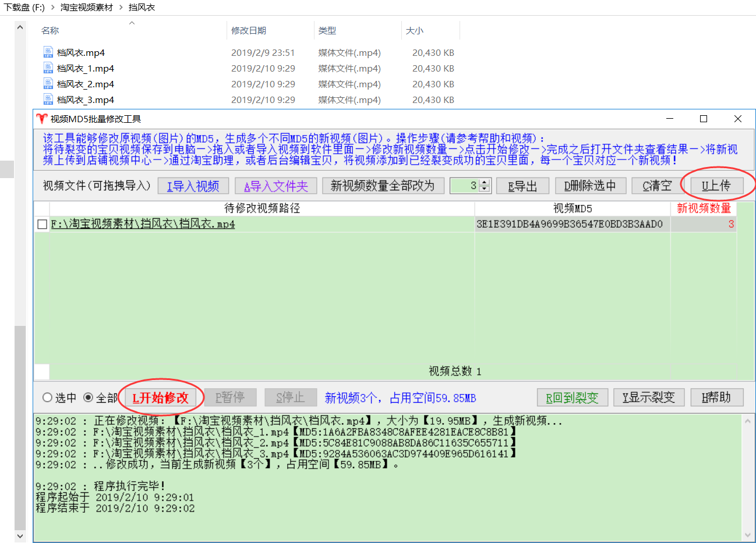Sort files by 名称 column header
The image size is (756, 543).
click(x=50, y=30)
